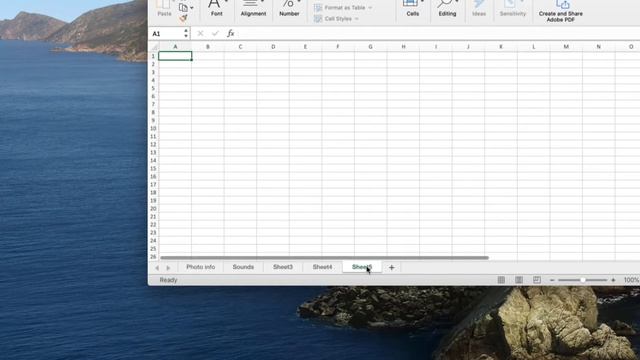Image resolution: width=640 pixels, height=360 pixels.
Task: Select row 20 header
Action: coord(153,209)
